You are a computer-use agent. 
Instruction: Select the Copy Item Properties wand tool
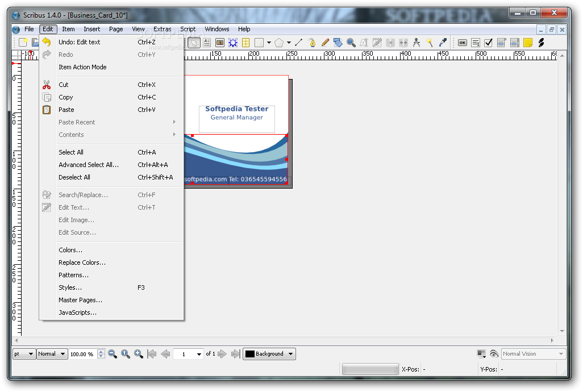[430, 43]
